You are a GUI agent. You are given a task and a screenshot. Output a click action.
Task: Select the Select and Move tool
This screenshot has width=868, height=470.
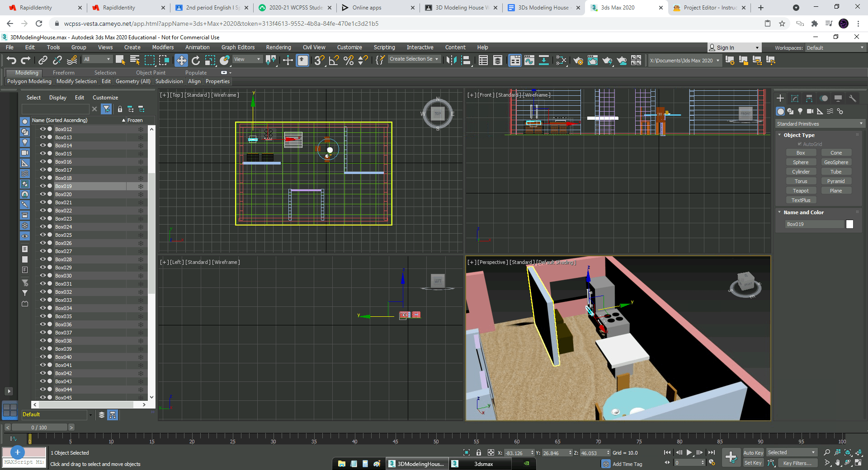181,60
